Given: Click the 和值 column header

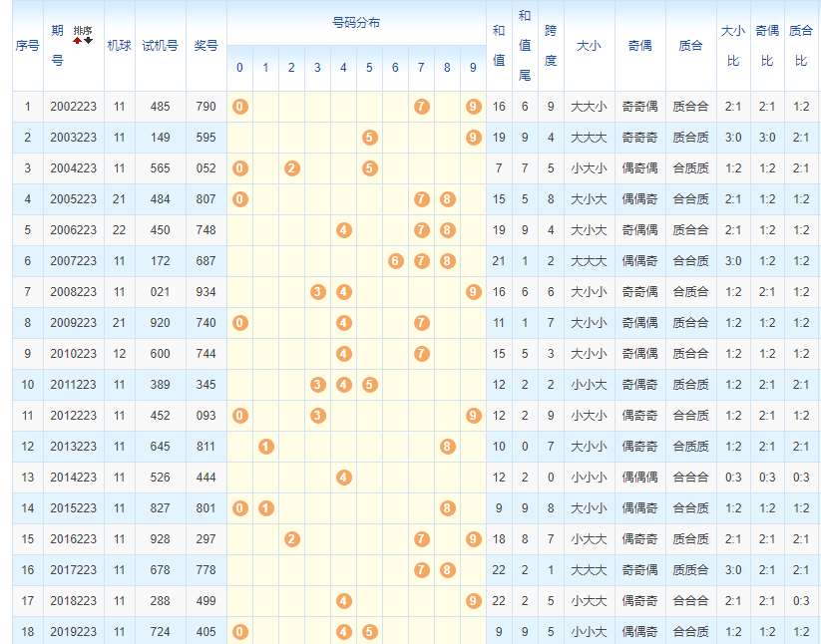Looking at the screenshot, I should tap(499, 46).
